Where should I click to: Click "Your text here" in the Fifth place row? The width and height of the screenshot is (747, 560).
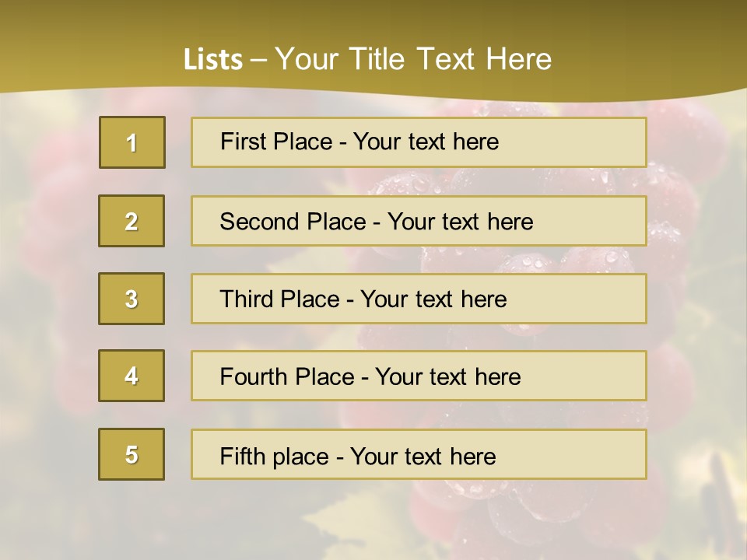[423, 456]
